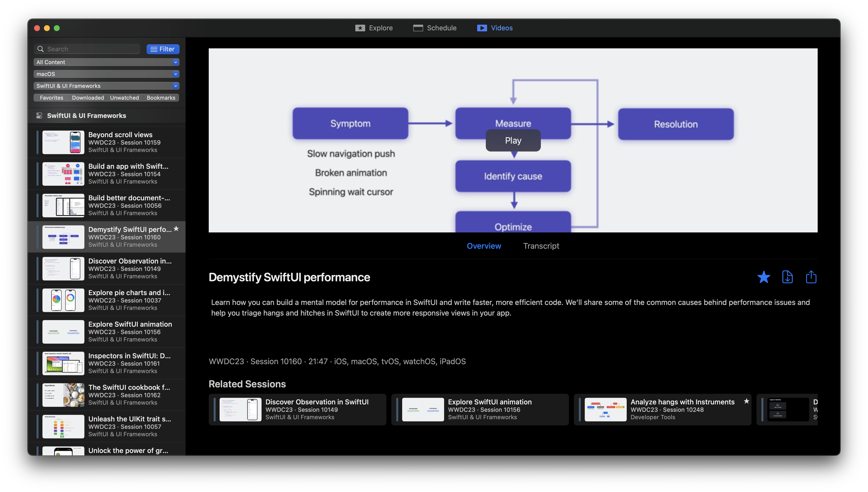
Task: Click the magnifier icon in the search field
Action: tap(40, 49)
